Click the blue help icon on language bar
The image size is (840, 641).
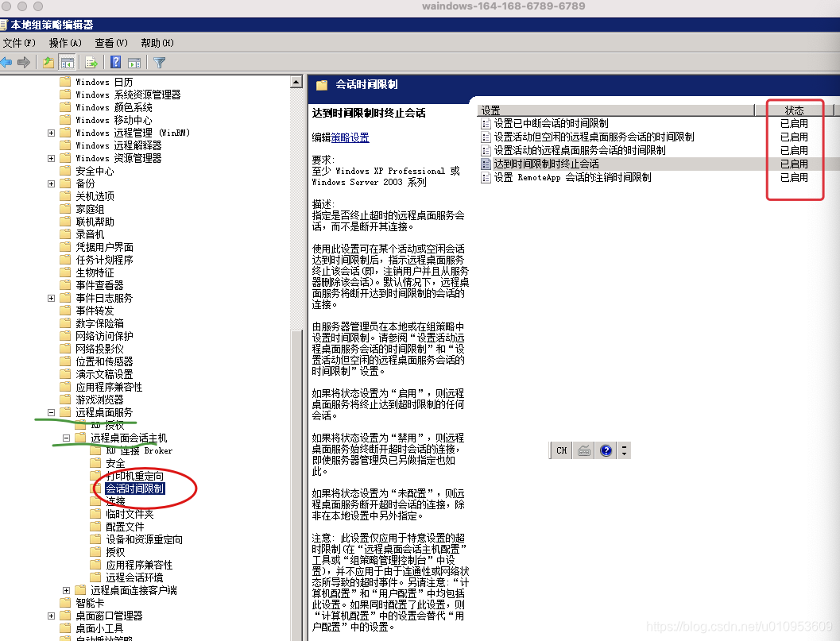606,450
